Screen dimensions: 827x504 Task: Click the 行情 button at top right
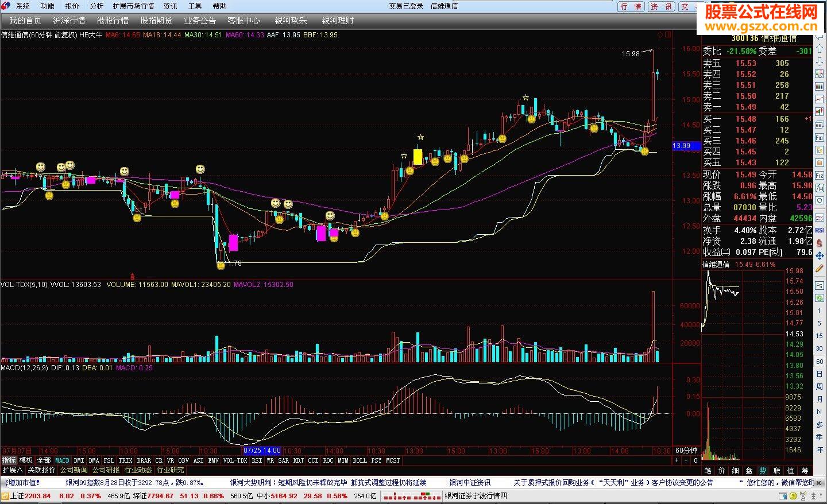point(631,7)
